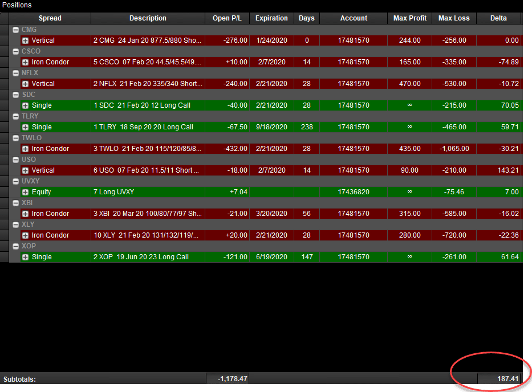Sort by the Max Loss column header
532x392 pixels.
tap(454, 18)
